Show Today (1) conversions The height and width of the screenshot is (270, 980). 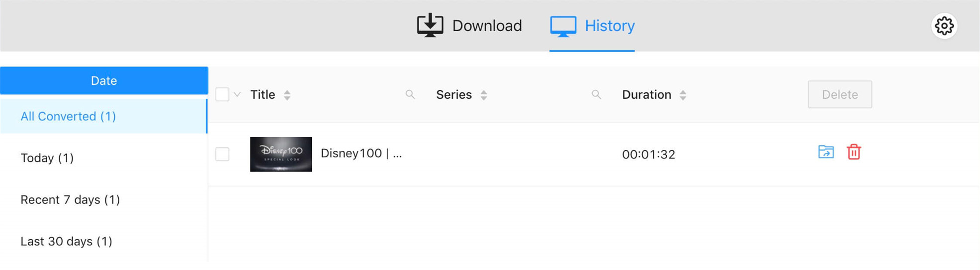pyautogui.click(x=47, y=158)
